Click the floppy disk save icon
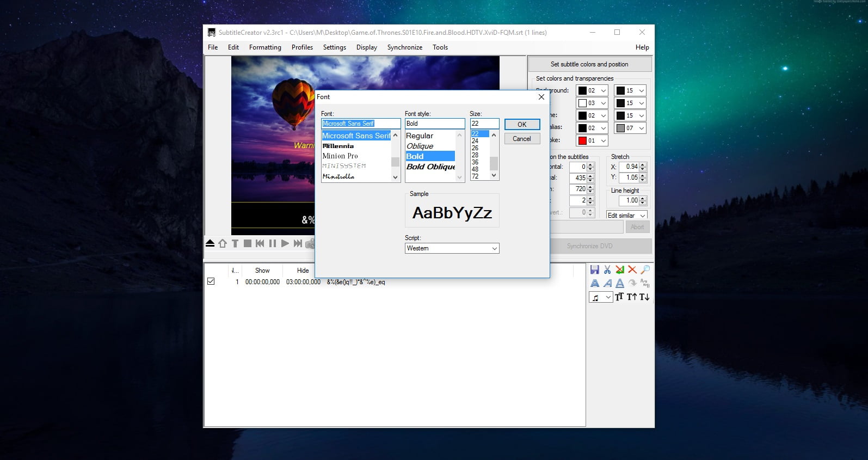The height and width of the screenshot is (460, 868). (594, 269)
